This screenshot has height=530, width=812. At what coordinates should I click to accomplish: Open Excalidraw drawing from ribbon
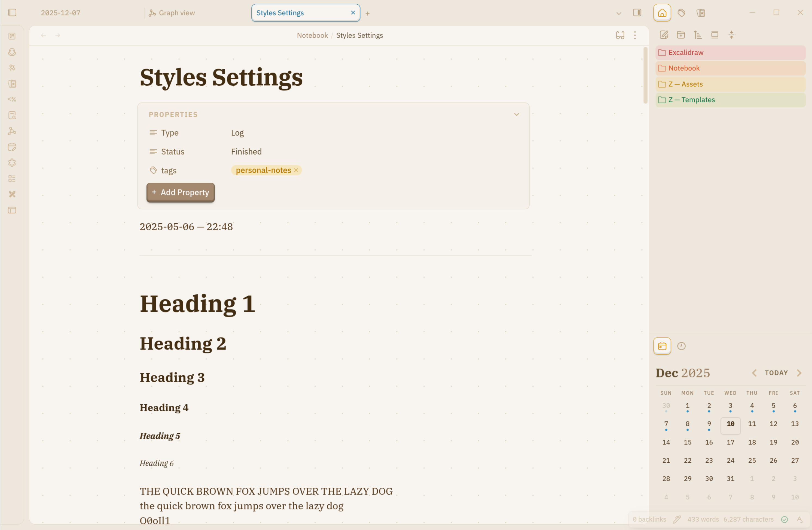[x=12, y=194]
